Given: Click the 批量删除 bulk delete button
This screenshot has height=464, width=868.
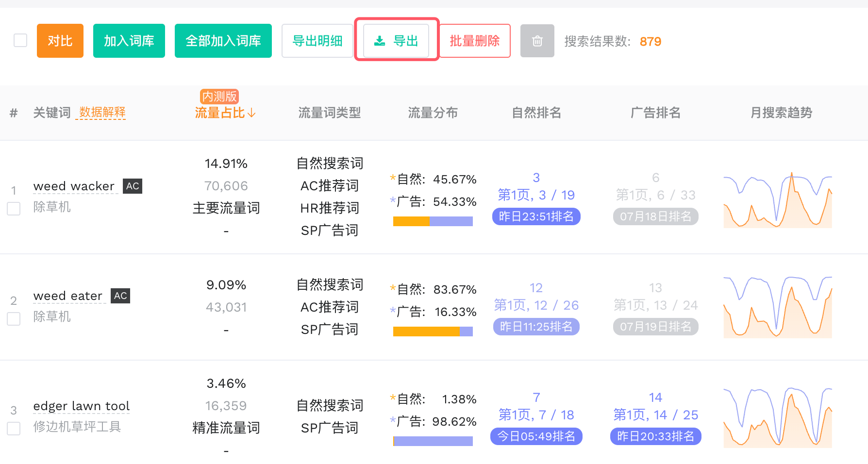Looking at the screenshot, I should pos(475,41).
